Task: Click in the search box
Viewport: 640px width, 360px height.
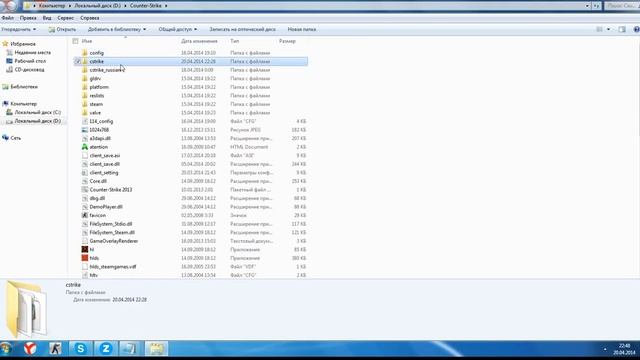Action: tap(621, 6)
